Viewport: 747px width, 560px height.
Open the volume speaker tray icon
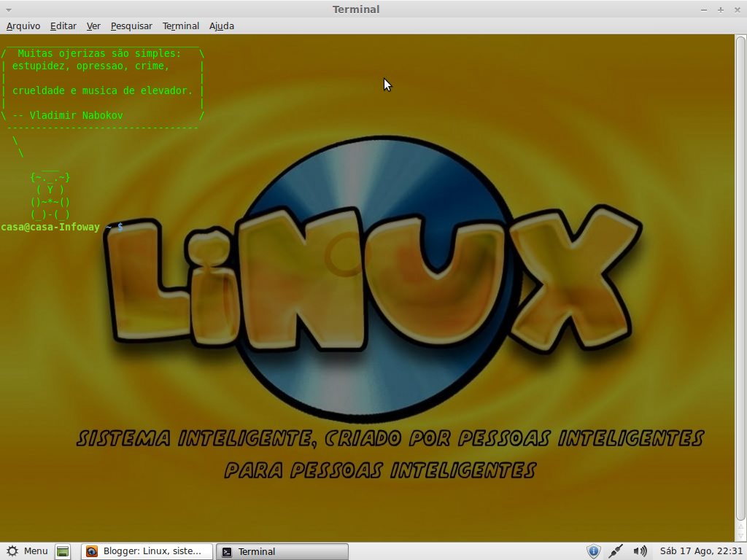click(640, 551)
